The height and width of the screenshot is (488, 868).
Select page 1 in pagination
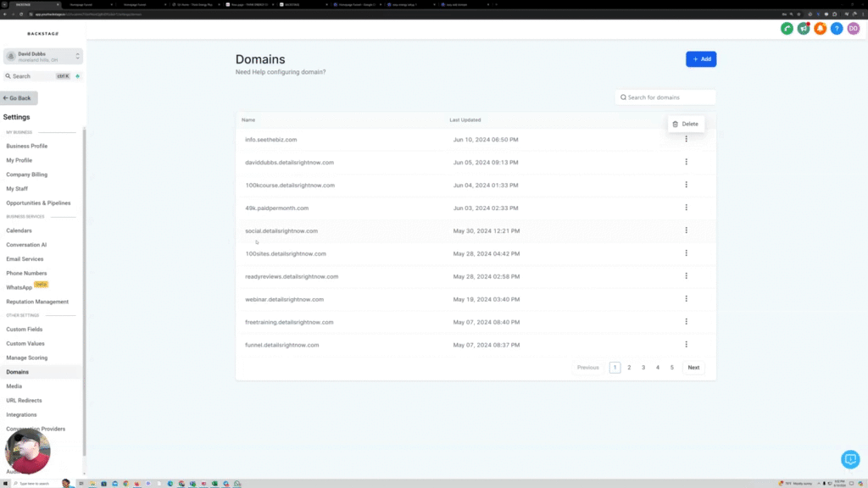[x=615, y=368]
